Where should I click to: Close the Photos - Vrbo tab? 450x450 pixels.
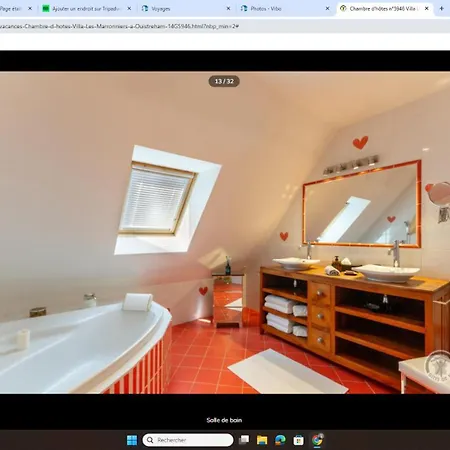pyautogui.click(x=327, y=9)
